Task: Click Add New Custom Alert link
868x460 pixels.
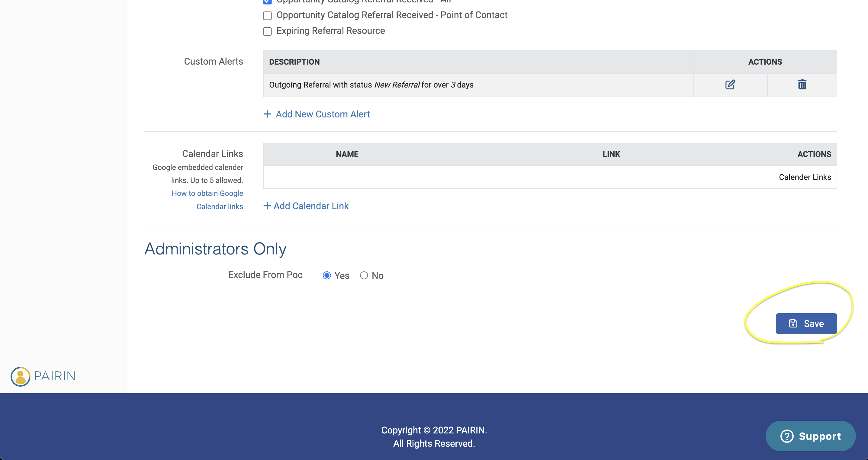Action: click(x=323, y=114)
